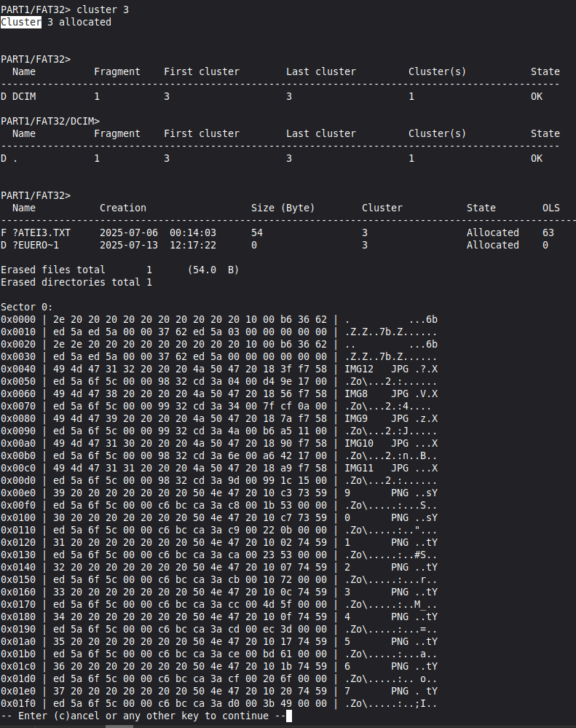Click the typed command 'cluster 3'
The height and width of the screenshot is (728, 576).
(103, 9)
